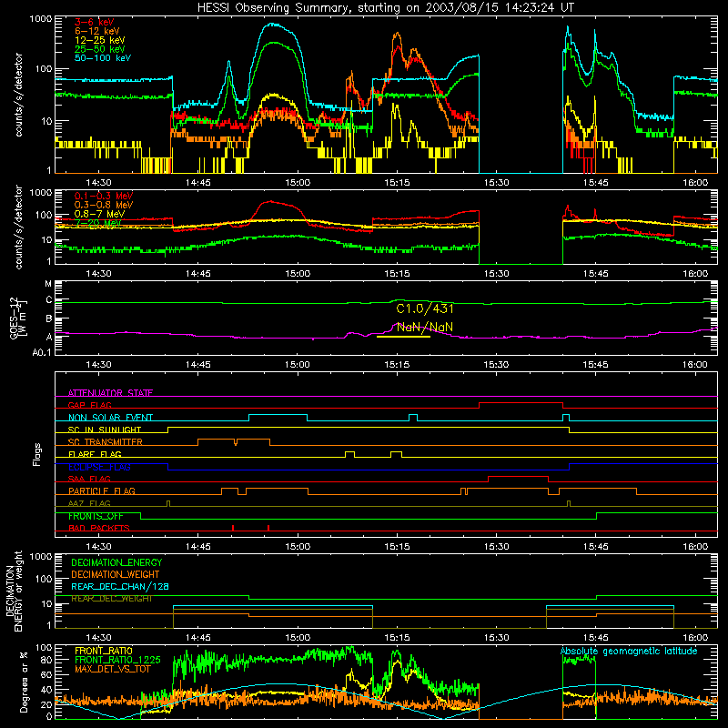Image resolution: width=728 pixels, height=728 pixels.
Task: Select the PARTICLE_FLAG label
Action: pyautogui.click(x=102, y=490)
